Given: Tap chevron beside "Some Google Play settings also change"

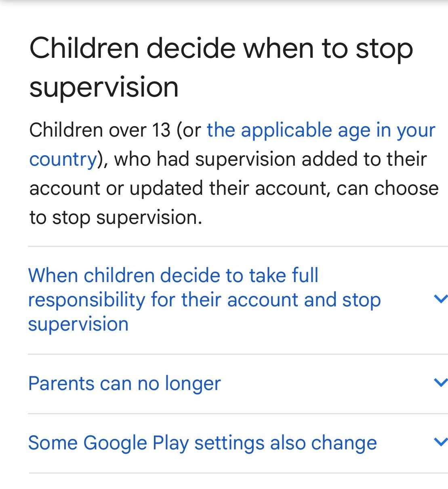Looking at the screenshot, I should tap(440, 442).
